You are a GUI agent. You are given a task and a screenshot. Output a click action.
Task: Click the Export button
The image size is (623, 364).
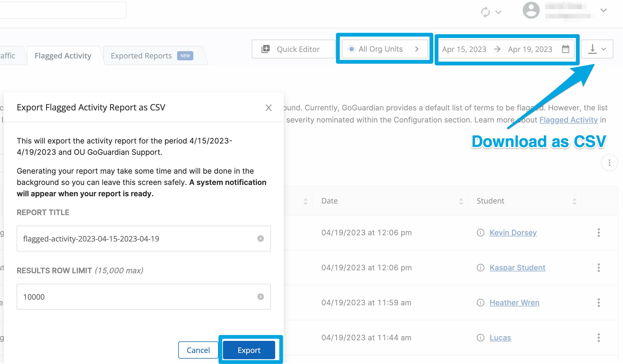[249, 350]
